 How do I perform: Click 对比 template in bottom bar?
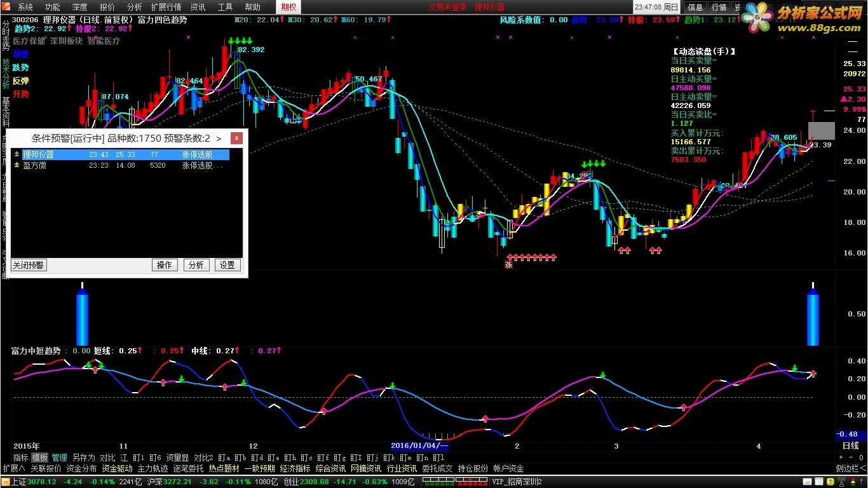coord(108,457)
